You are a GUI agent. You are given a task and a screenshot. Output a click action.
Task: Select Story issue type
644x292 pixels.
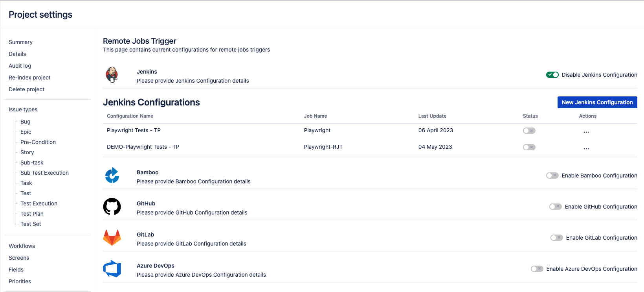pos(27,152)
